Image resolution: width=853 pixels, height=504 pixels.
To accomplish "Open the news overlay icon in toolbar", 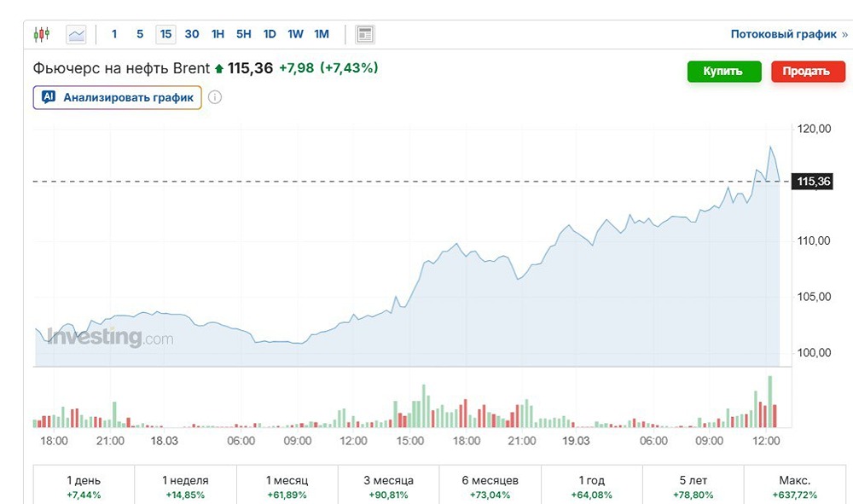I will coord(365,34).
